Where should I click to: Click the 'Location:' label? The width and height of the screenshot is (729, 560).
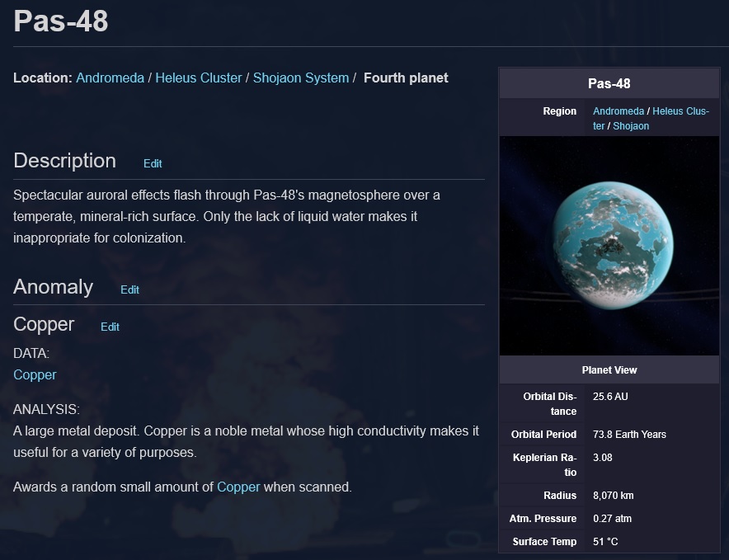point(43,78)
